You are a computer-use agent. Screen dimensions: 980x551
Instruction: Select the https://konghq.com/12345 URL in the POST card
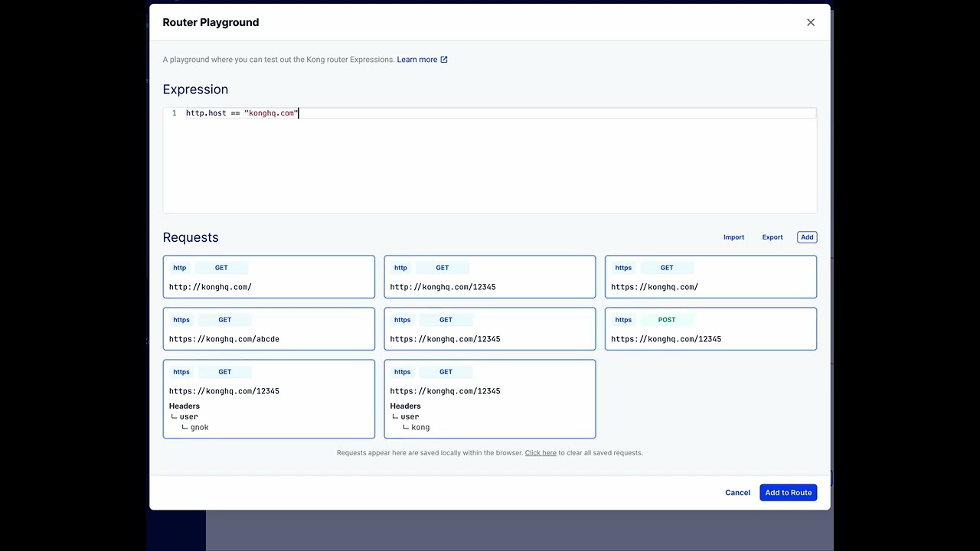[666, 339]
